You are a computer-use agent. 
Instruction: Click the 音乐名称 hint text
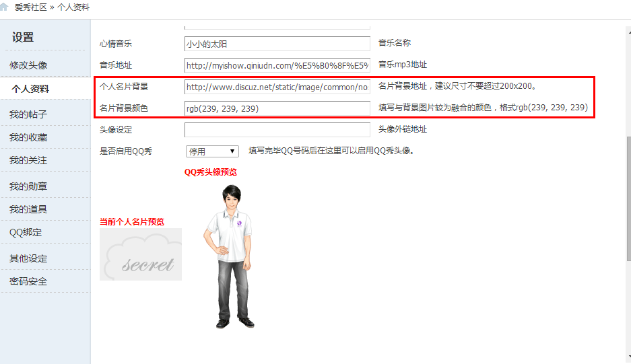tap(395, 42)
